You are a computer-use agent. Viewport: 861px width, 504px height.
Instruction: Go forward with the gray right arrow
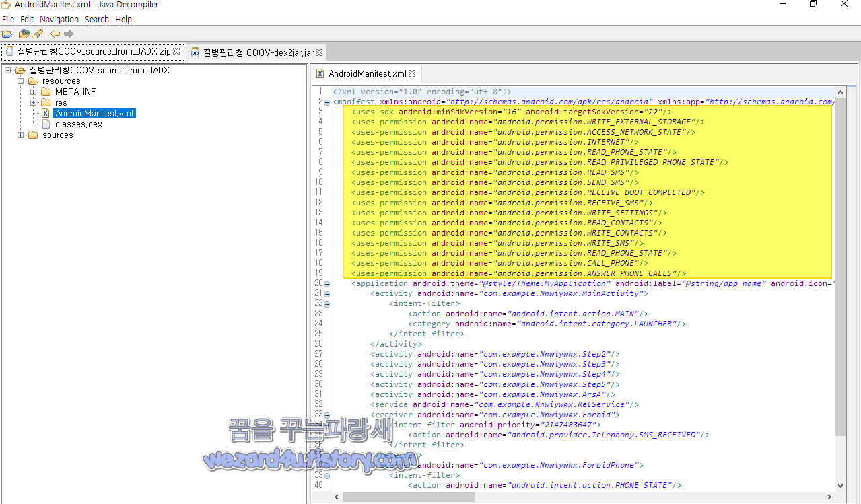pyautogui.click(x=69, y=34)
